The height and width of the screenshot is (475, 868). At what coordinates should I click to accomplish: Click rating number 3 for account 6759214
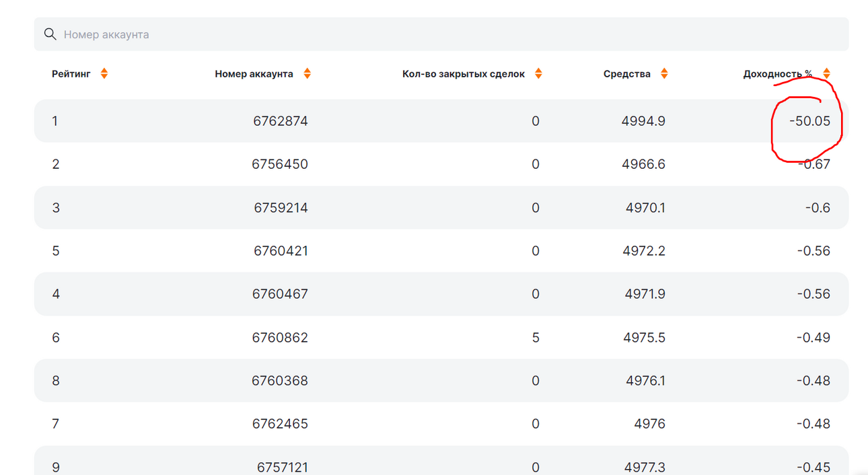coord(56,208)
